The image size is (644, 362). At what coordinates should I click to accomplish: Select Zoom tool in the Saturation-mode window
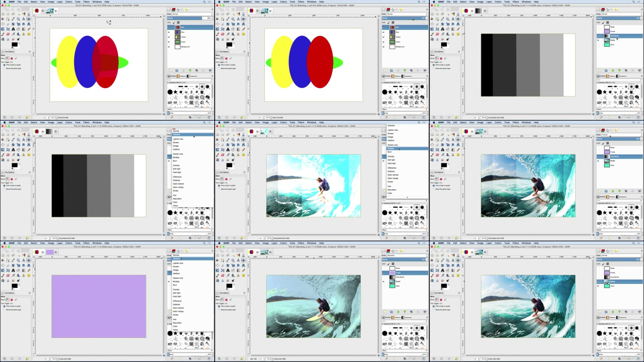click(233, 260)
